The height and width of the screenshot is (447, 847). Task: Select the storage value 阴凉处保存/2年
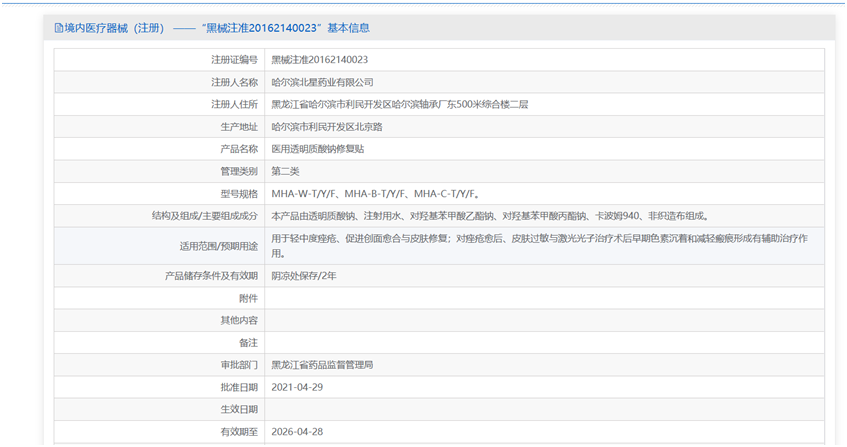304,276
